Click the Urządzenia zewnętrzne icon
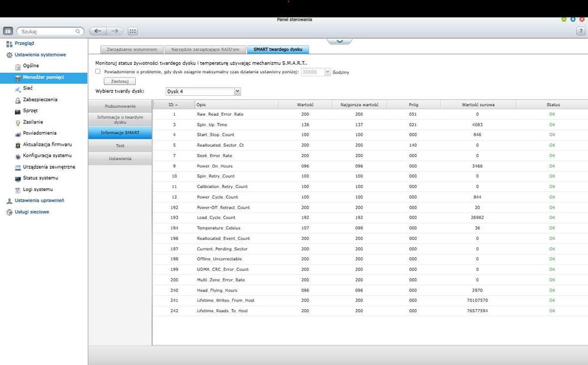Image resolution: width=588 pixels, height=365 pixels. pos(18,168)
